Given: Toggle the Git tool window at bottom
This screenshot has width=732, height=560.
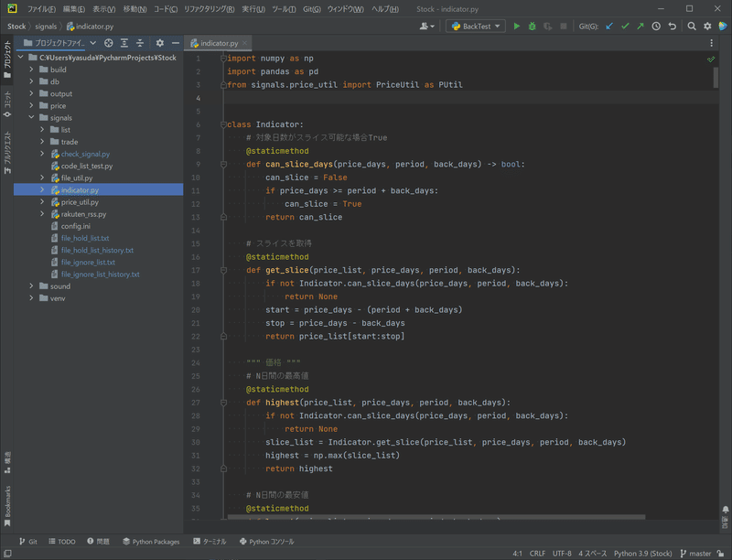Looking at the screenshot, I should pos(27,541).
